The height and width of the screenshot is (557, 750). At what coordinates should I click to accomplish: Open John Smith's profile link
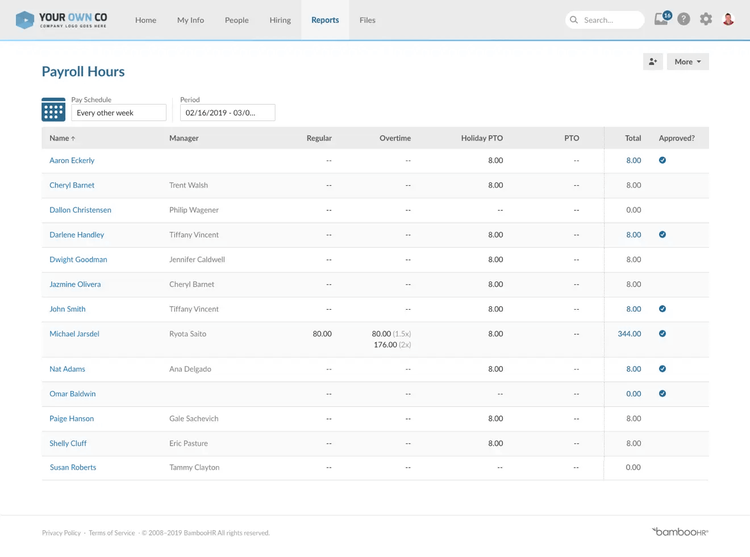[67, 309]
